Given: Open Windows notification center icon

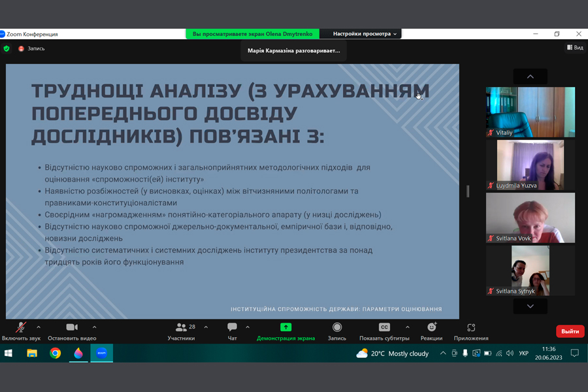Looking at the screenshot, I should 574,353.
